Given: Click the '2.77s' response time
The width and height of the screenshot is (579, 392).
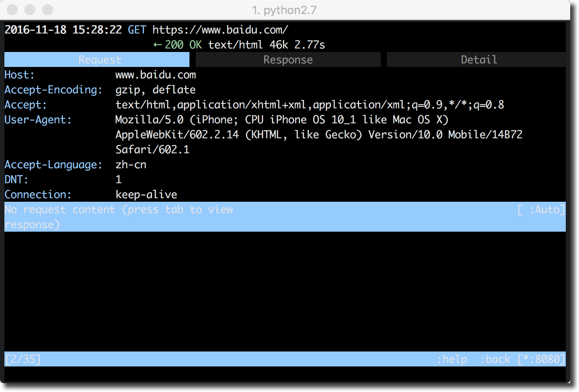Looking at the screenshot, I should click(x=310, y=45).
